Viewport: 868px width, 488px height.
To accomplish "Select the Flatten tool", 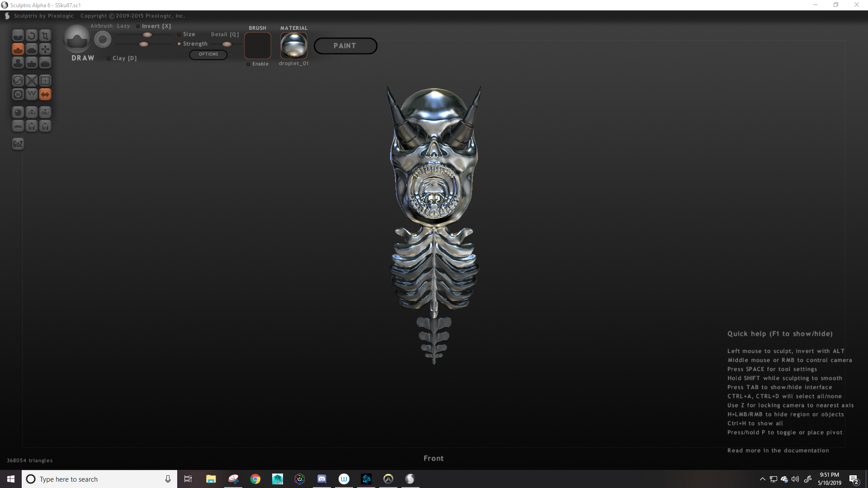I will click(x=32, y=49).
